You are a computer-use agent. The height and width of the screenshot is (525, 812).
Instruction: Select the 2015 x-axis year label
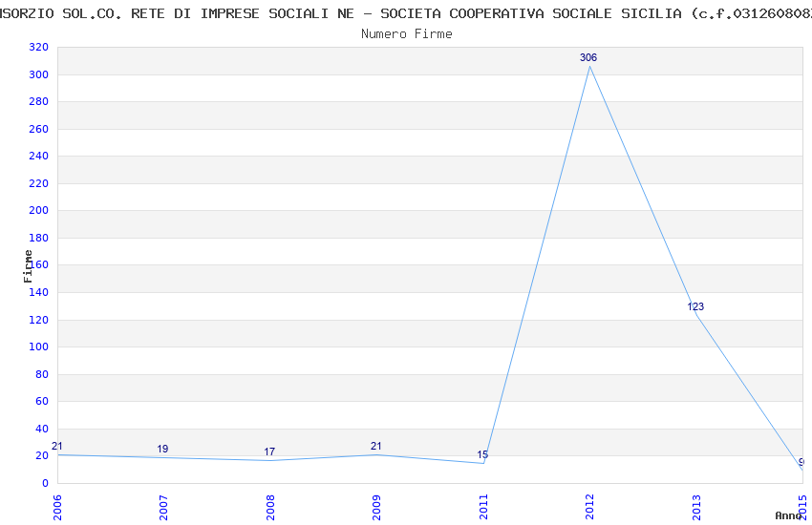pyautogui.click(x=803, y=508)
